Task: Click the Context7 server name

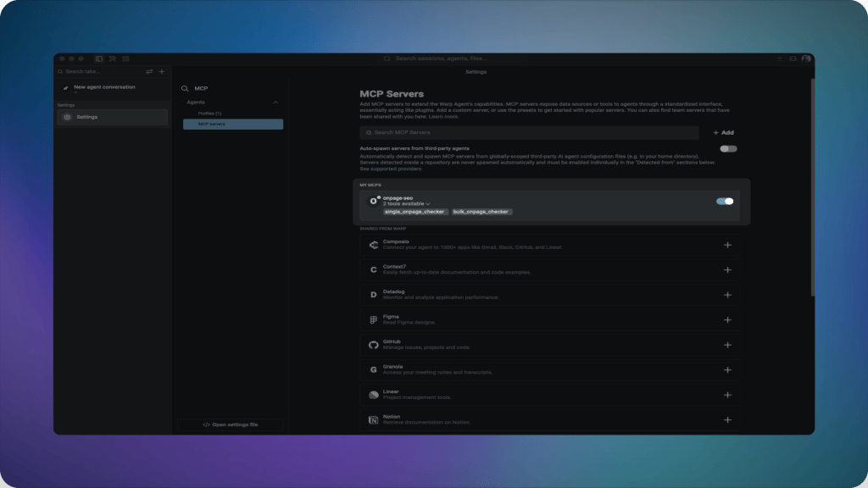Action: tap(394, 267)
